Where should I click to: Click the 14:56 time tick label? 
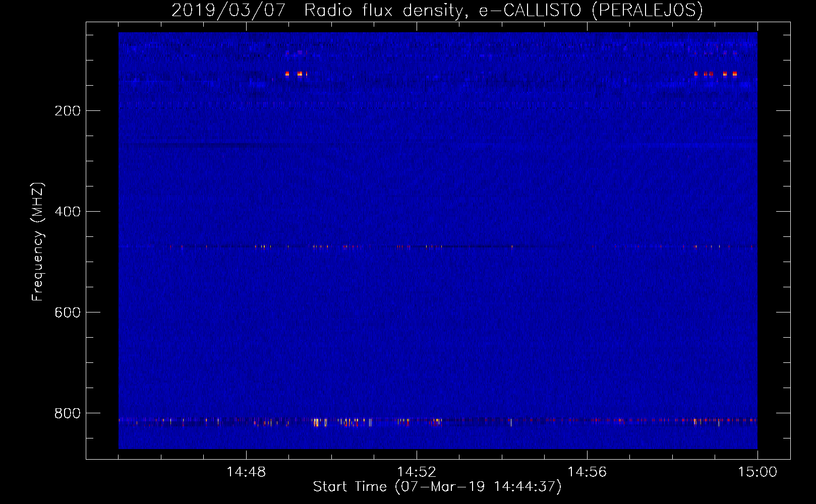click(587, 472)
